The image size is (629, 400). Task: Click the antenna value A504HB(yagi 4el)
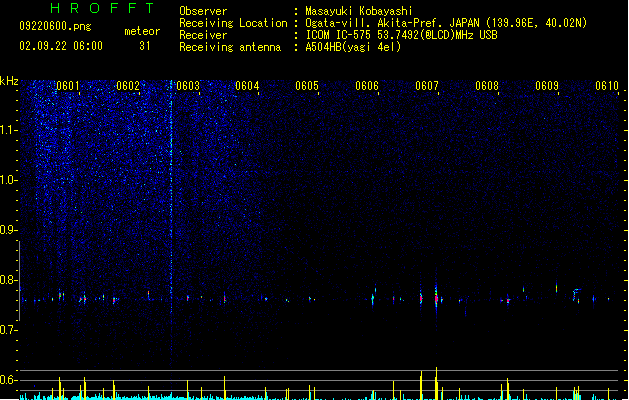353,47
